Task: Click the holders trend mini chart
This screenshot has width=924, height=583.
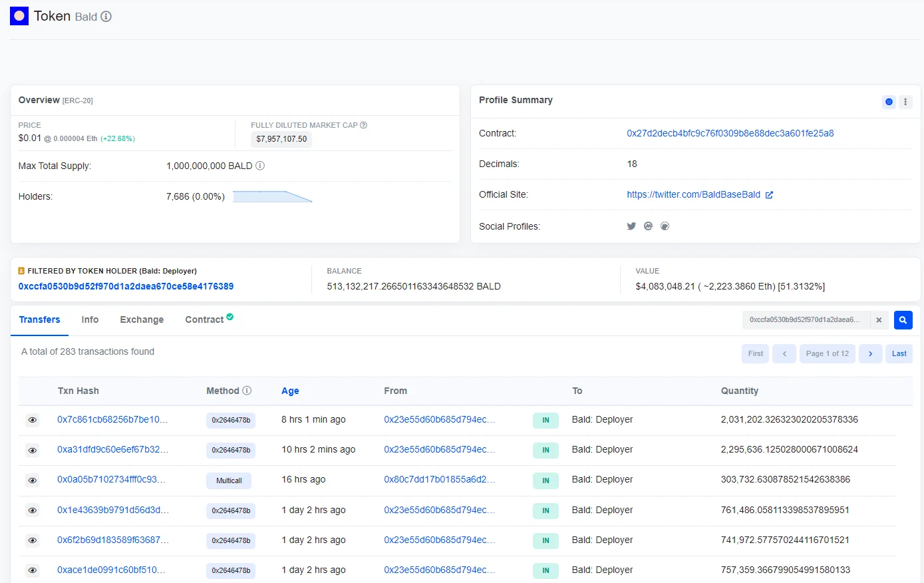Action: click(x=272, y=196)
